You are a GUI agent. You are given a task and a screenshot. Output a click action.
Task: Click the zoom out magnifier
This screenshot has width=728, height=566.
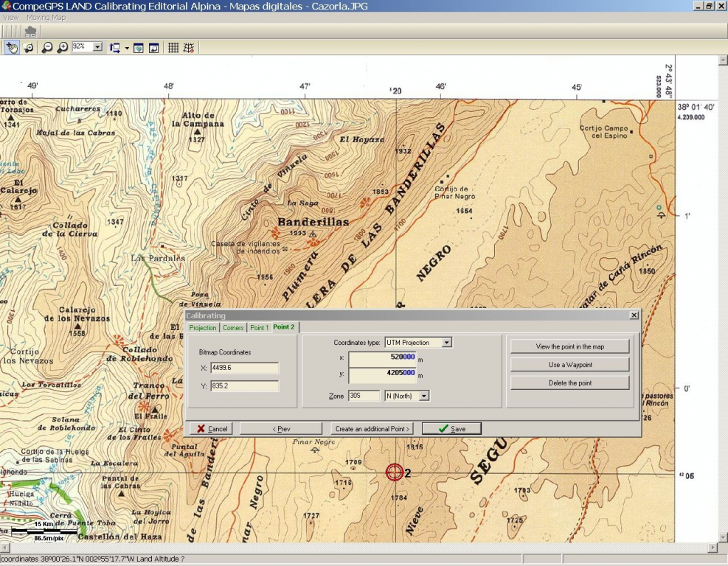[x=47, y=47]
